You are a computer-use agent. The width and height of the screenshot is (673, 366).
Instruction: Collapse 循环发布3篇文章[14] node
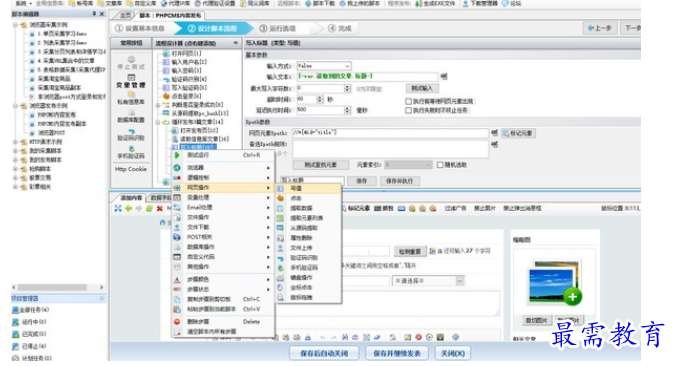coord(158,122)
